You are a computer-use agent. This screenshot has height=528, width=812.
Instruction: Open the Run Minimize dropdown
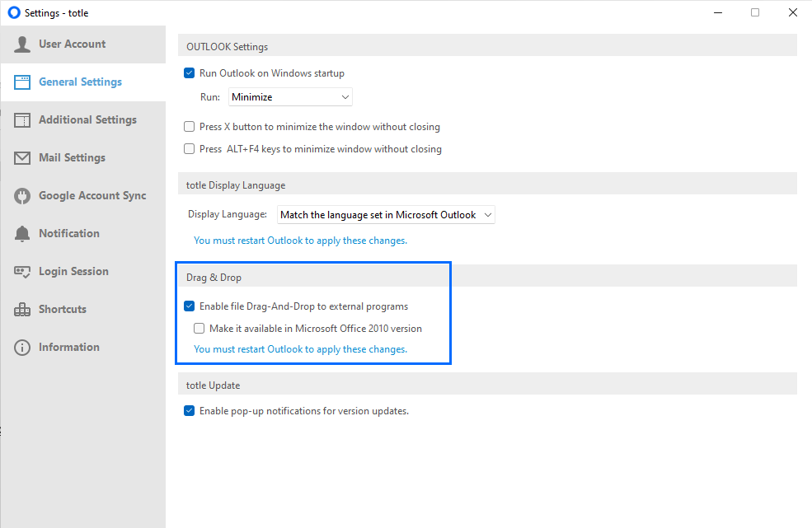290,97
